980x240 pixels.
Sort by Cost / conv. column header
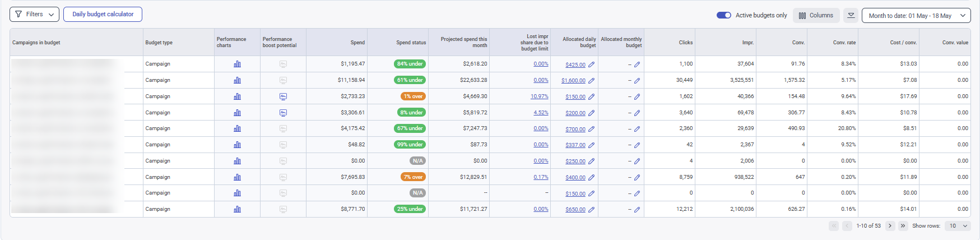(903, 43)
